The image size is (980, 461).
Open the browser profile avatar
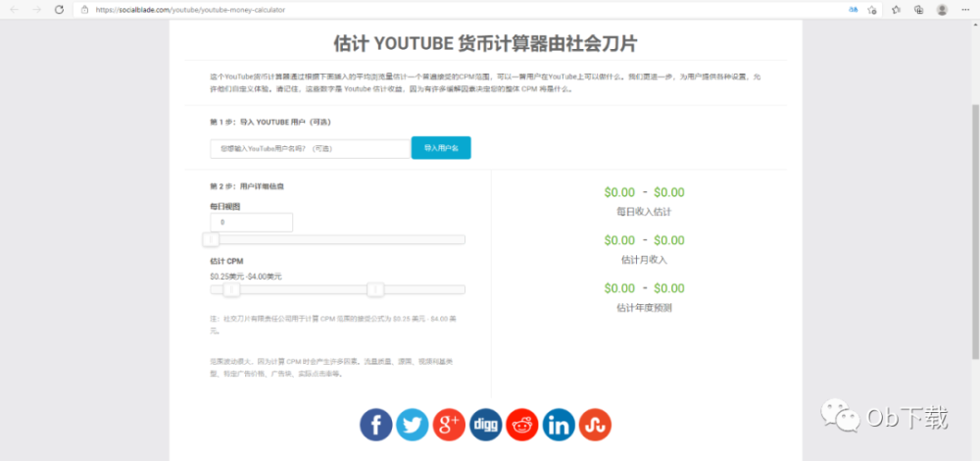[x=942, y=10]
